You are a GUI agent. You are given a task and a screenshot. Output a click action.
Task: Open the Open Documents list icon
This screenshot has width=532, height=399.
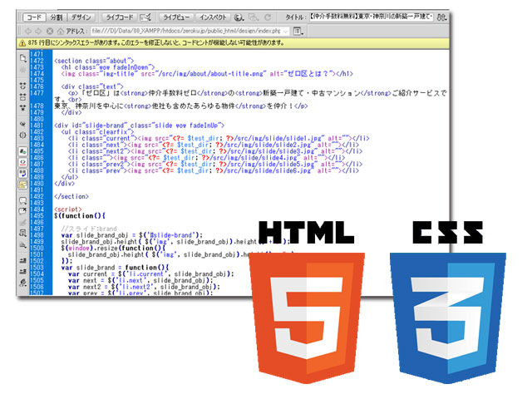(x=22, y=58)
